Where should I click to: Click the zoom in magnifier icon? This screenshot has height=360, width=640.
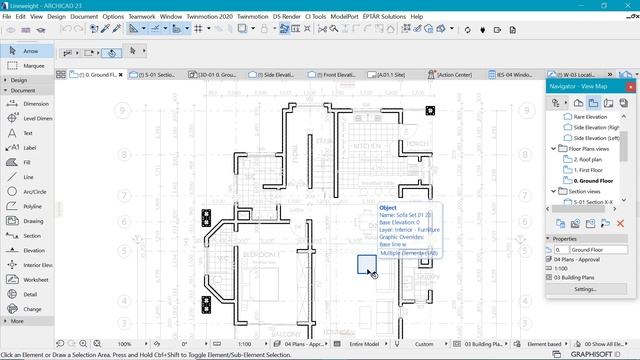tap(83, 344)
